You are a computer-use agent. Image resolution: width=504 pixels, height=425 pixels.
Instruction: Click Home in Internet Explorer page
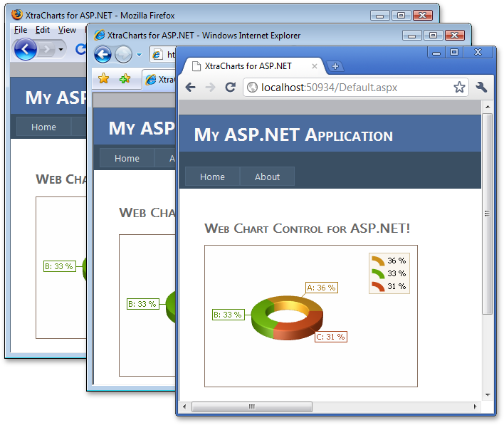click(x=127, y=158)
